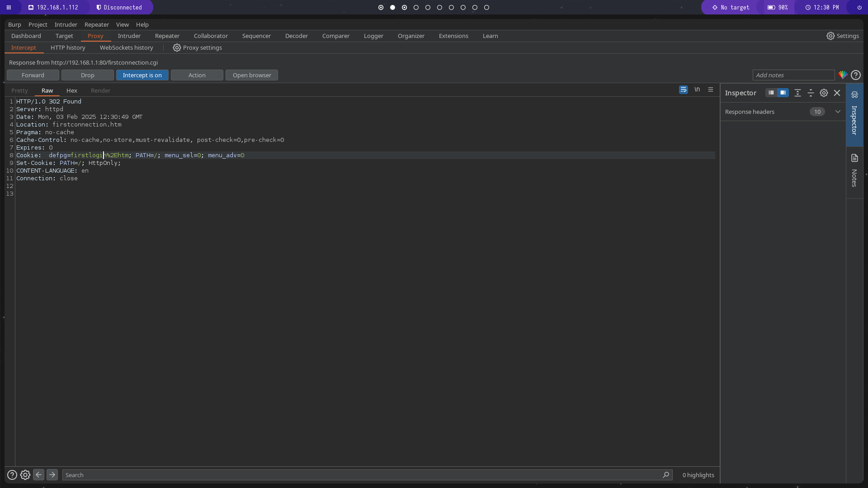Click the 192.168.1.112 IP indicator
Image resolution: width=868 pixels, height=488 pixels.
click(x=53, y=7)
